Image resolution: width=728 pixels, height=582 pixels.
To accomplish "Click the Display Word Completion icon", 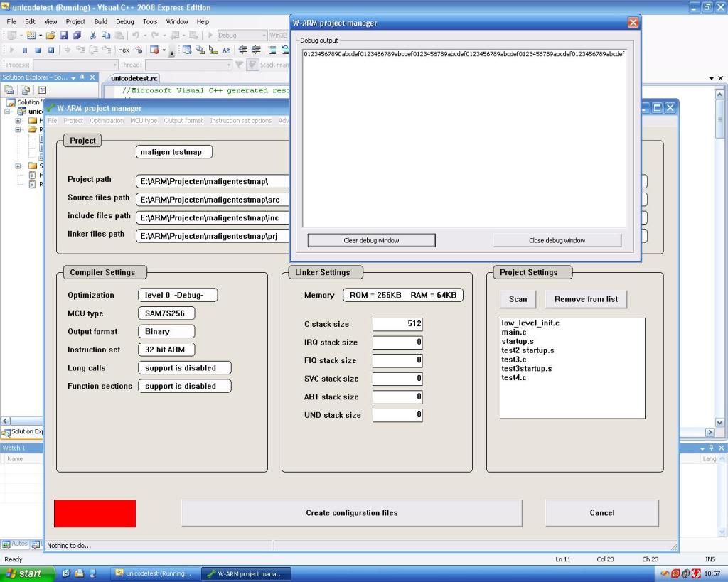I will tap(226, 50).
